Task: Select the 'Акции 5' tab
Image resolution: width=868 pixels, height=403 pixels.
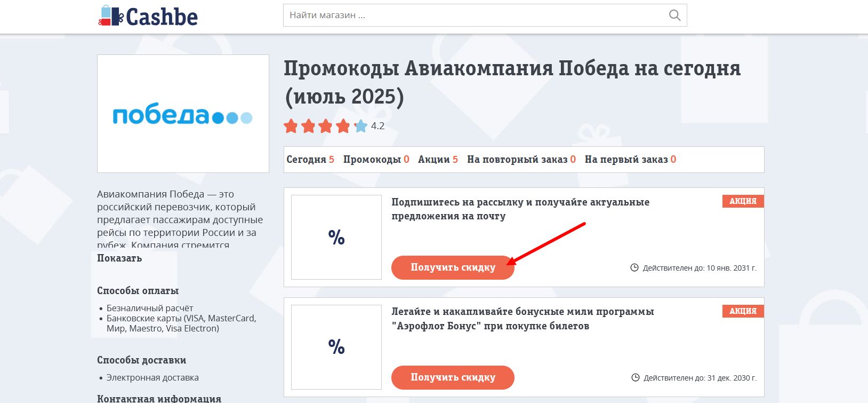Action: (438, 160)
